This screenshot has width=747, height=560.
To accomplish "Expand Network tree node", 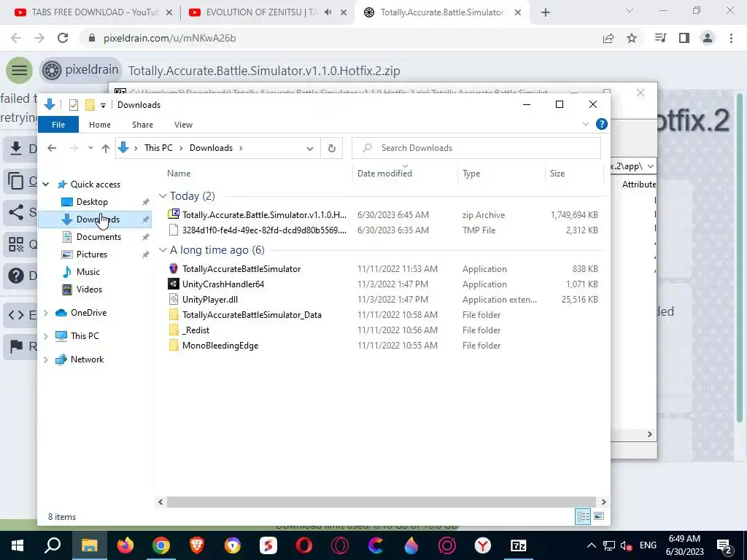I will pyautogui.click(x=46, y=359).
